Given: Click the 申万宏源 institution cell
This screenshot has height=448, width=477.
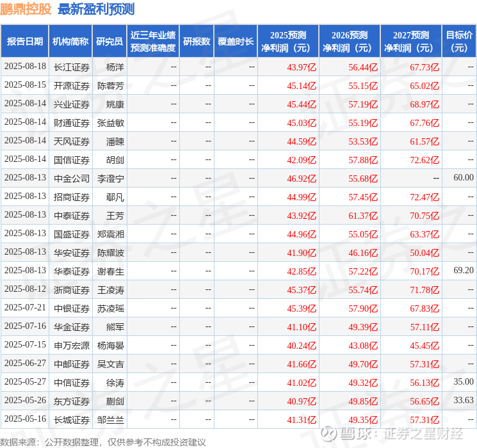Looking at the screenshot, I should [72, 346].
